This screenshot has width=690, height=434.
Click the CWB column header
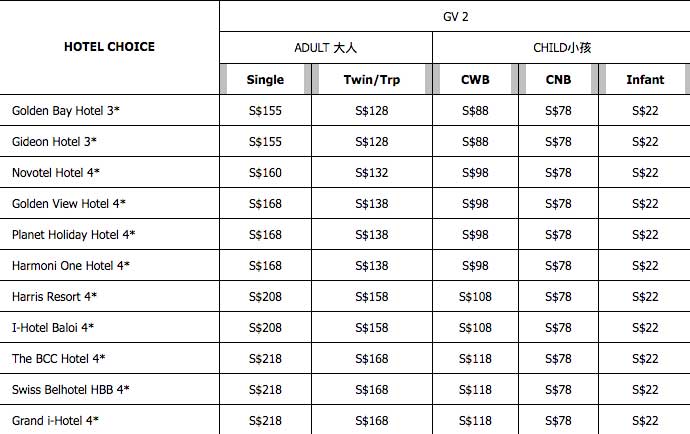475,80
